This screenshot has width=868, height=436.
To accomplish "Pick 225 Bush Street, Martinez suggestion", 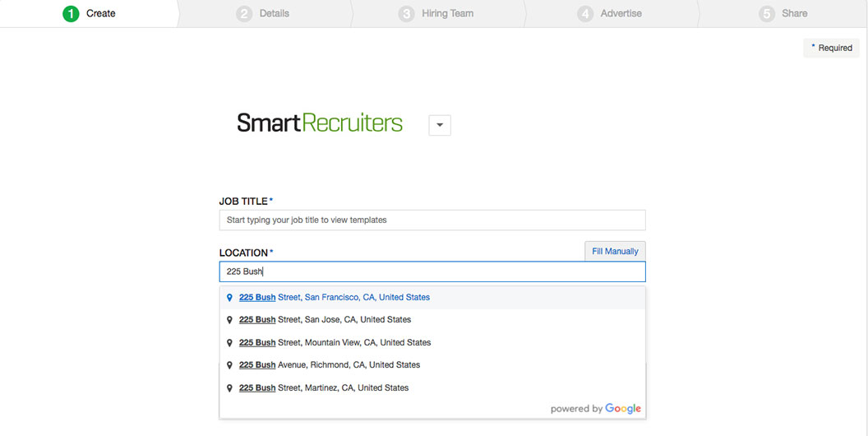I will tap(323, 388).
